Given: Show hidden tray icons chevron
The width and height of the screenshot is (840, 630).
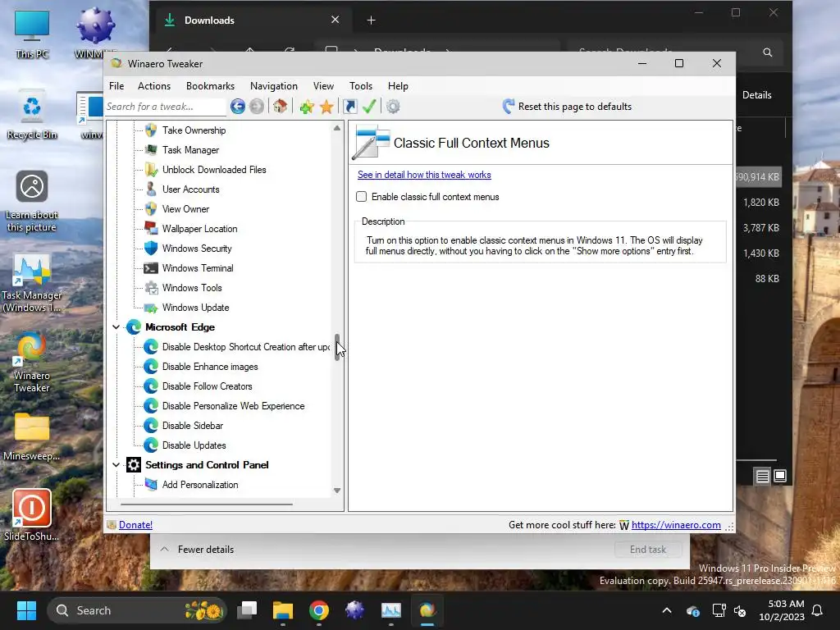Looking at the screenshot, I should 667,610.
